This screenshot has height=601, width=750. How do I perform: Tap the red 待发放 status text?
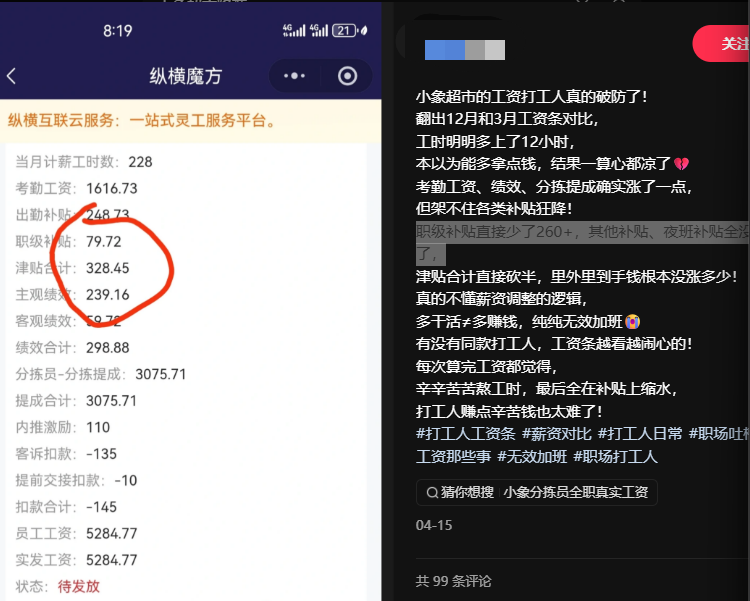[x=78, y=587]
